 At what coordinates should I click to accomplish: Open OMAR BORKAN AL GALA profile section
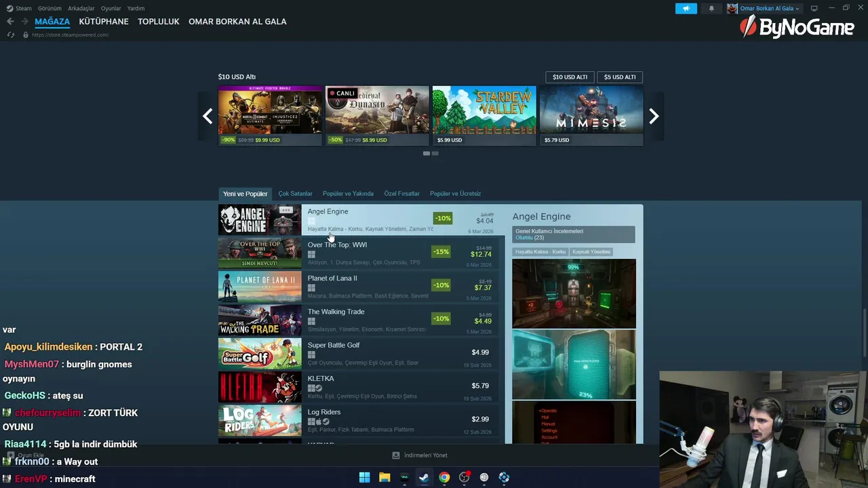(237, 22)
